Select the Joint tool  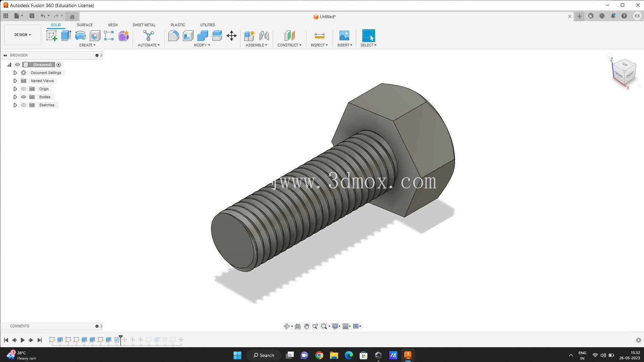point(264,36)
